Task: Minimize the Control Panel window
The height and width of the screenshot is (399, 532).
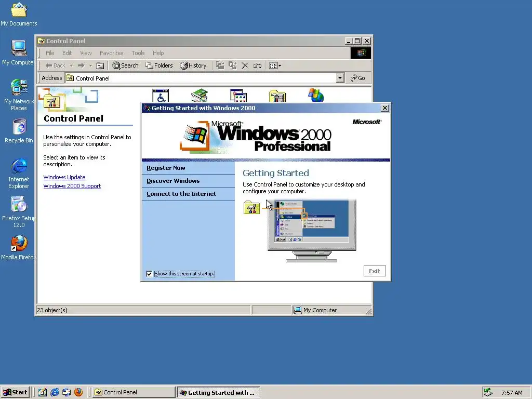Action: [349, 41]
